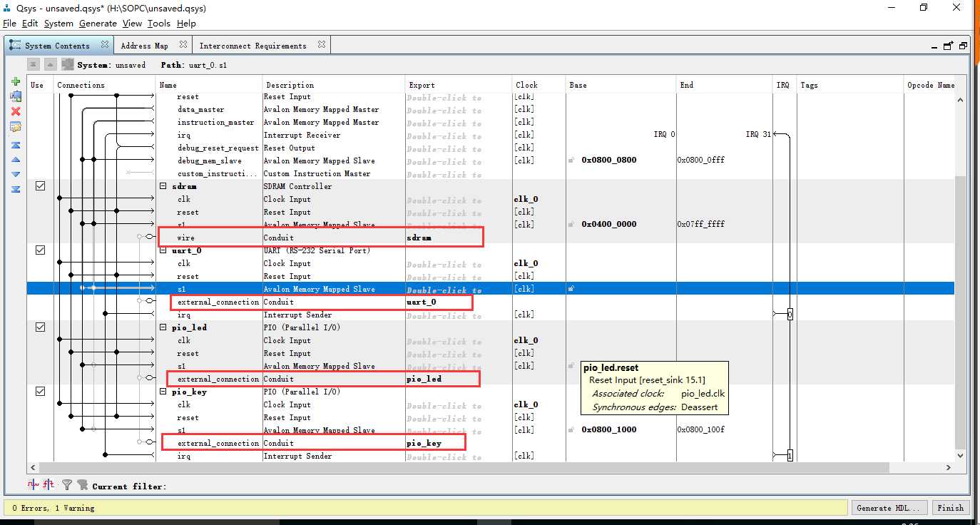Open the Generate menu
Screen dimensions: 980x525
pyautogui.click(x=98, y=24)
